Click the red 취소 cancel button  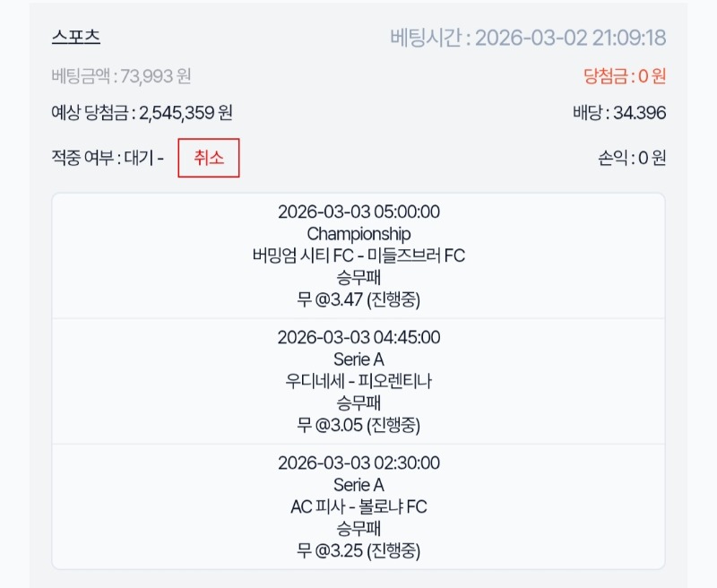point(208,159)
